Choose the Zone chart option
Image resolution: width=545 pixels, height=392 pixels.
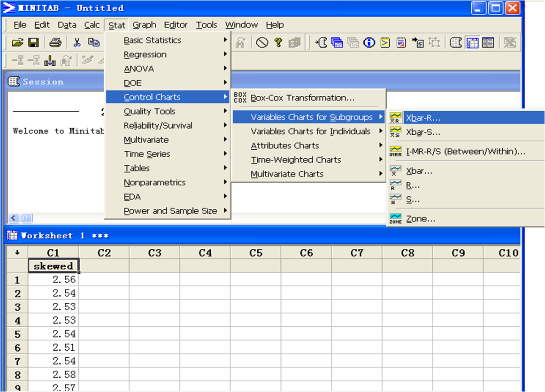[420, 219]
